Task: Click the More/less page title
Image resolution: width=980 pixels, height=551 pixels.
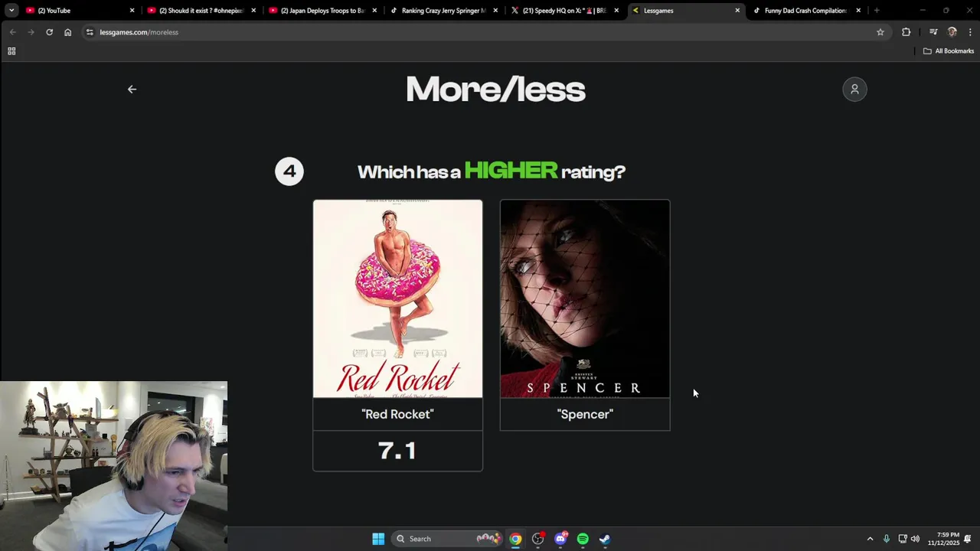Action: (495, 90)
